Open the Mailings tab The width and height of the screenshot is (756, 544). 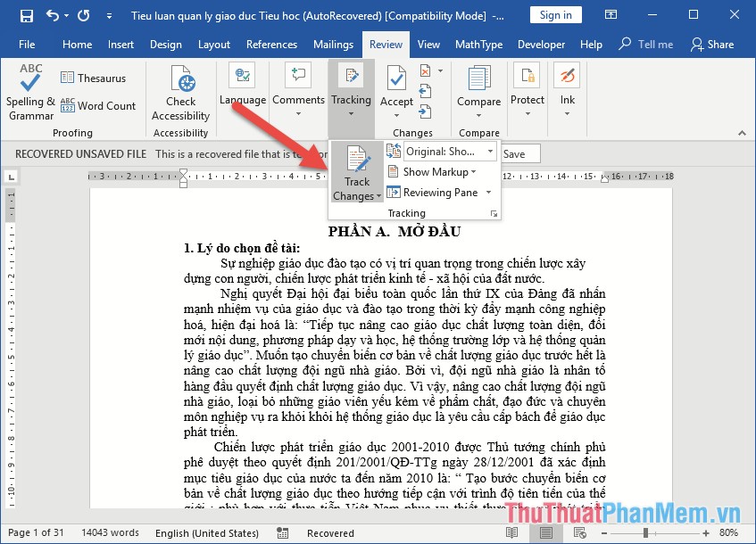(333, 45)
